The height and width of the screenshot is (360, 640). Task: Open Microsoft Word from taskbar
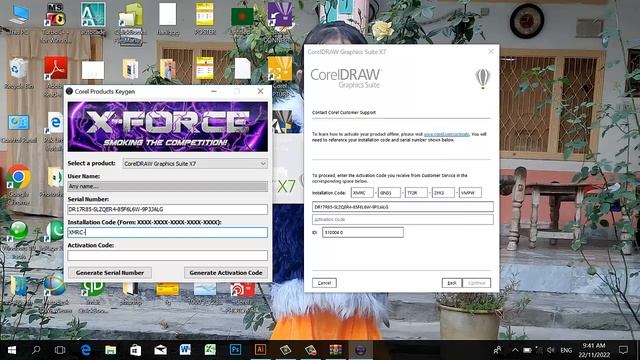click(x=185, y=350)
